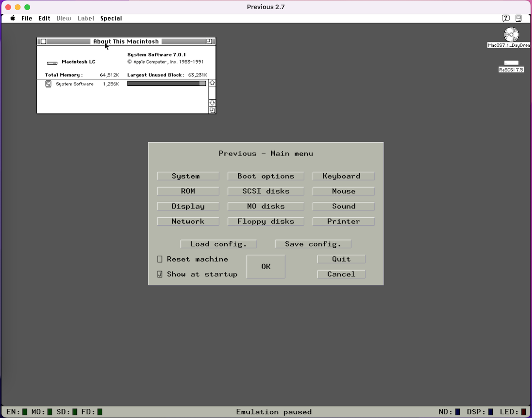The width and height of the screenshot is (532, 418).
Task: Enable the Reset machine checkbox
Action: click(x=160, y=259)
